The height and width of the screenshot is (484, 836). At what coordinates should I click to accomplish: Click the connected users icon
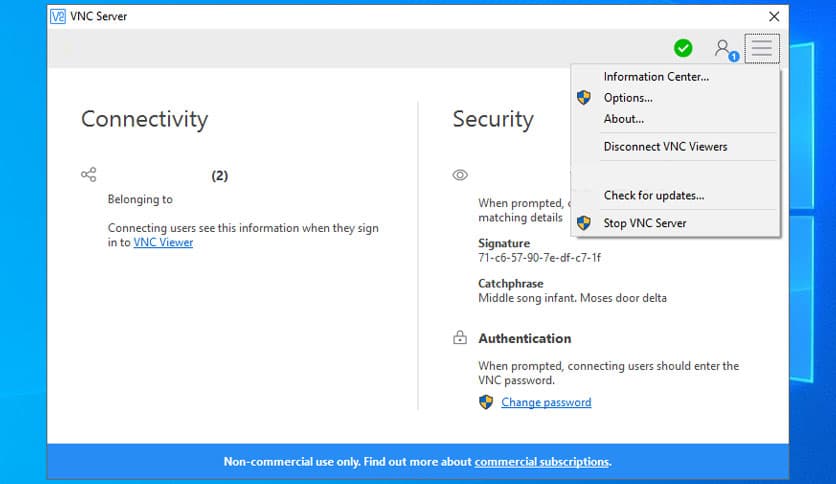coord(726,50)
